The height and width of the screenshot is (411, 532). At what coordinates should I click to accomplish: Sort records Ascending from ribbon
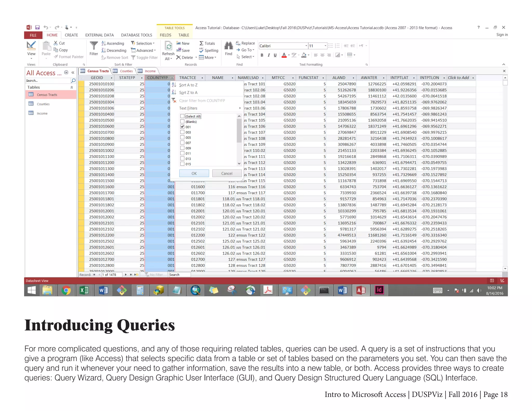pos(113,43)
